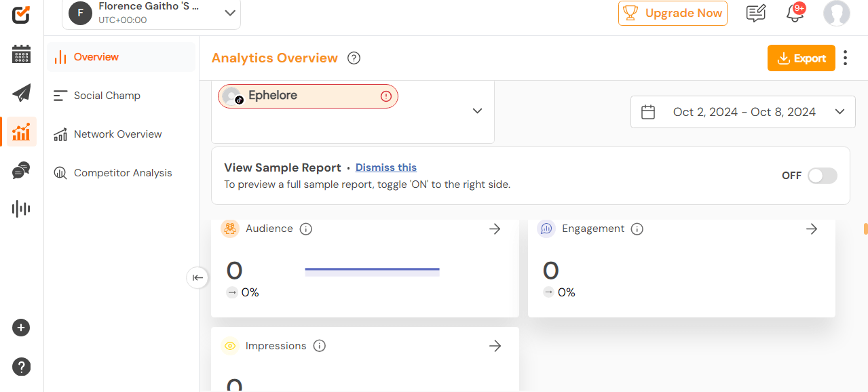Image resolution: width=868 pixels, height=392 pixels.
Task: Open Audience details arrow
Action: 495,229
